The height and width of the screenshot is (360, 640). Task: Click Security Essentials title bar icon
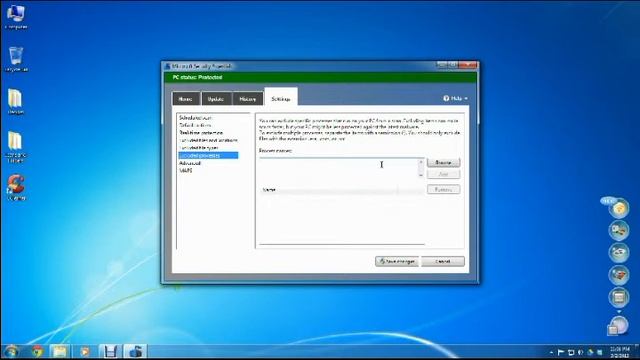(167, 66)
